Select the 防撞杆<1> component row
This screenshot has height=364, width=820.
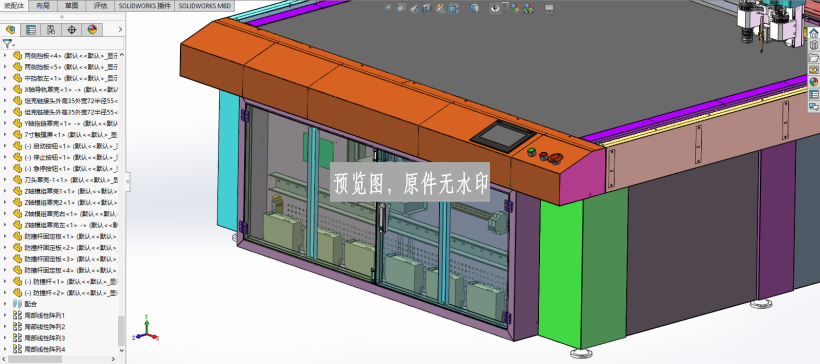point(65,281)
